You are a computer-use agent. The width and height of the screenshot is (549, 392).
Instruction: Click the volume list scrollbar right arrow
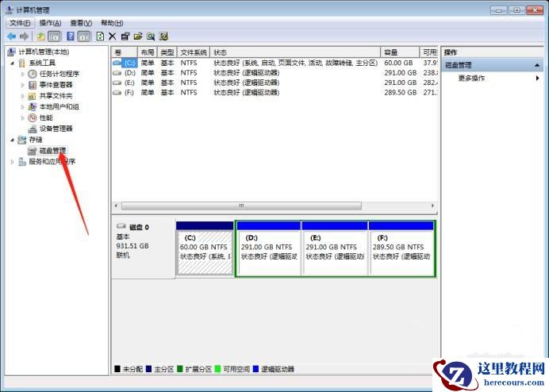coord(432,206)
